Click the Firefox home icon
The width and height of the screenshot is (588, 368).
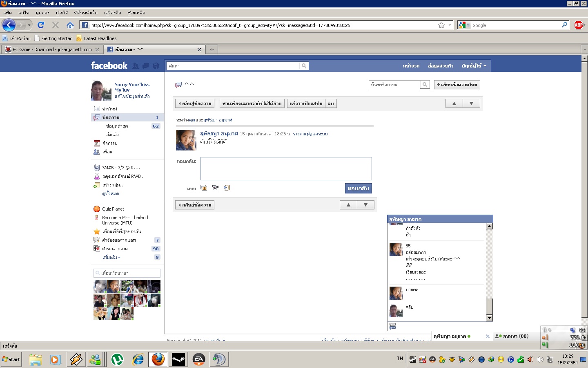(70, 25)
